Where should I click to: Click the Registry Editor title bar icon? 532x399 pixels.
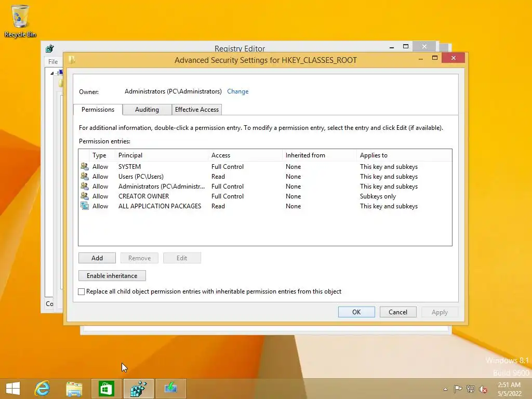point(50,48)
